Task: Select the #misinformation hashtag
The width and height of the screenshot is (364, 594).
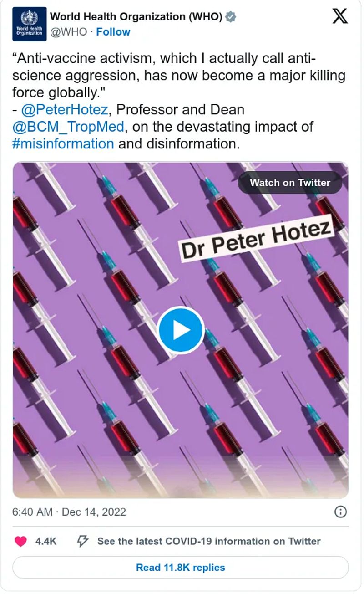Action: pyautogui.click(x=63, y=143)
